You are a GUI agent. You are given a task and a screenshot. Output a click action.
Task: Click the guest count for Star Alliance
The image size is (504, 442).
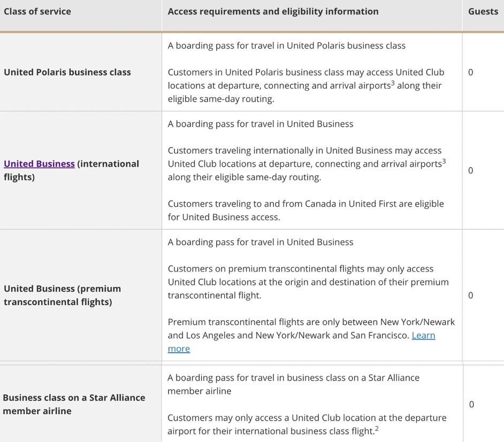click(x=471, y=404)
